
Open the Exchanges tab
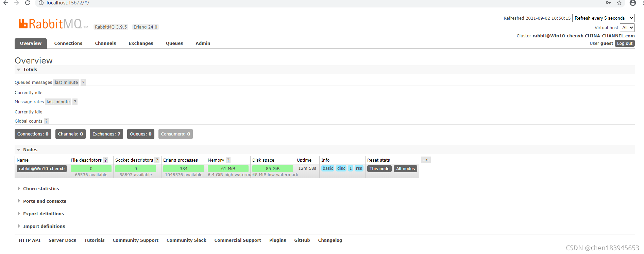pyautogui.click(x=141, y=43)
